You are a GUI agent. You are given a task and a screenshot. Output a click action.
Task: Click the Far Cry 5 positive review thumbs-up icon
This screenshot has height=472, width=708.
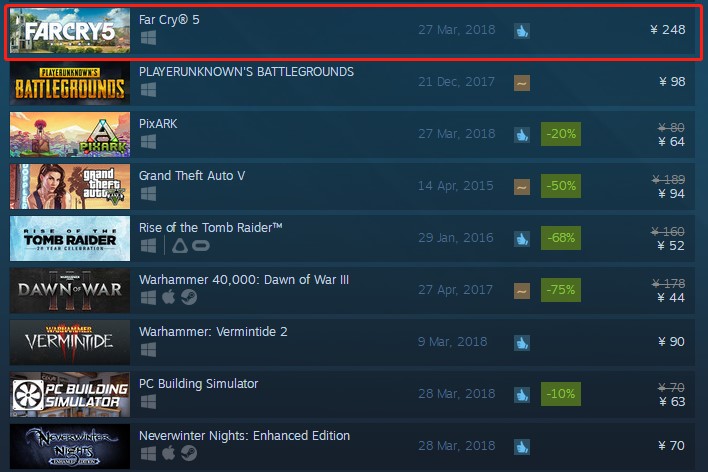click(522, 31)
